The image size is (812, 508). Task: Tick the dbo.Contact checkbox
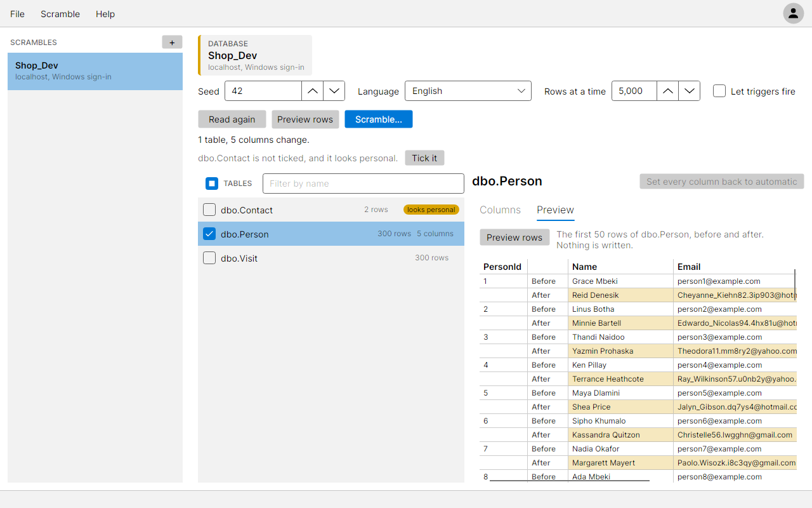(209, 210)
